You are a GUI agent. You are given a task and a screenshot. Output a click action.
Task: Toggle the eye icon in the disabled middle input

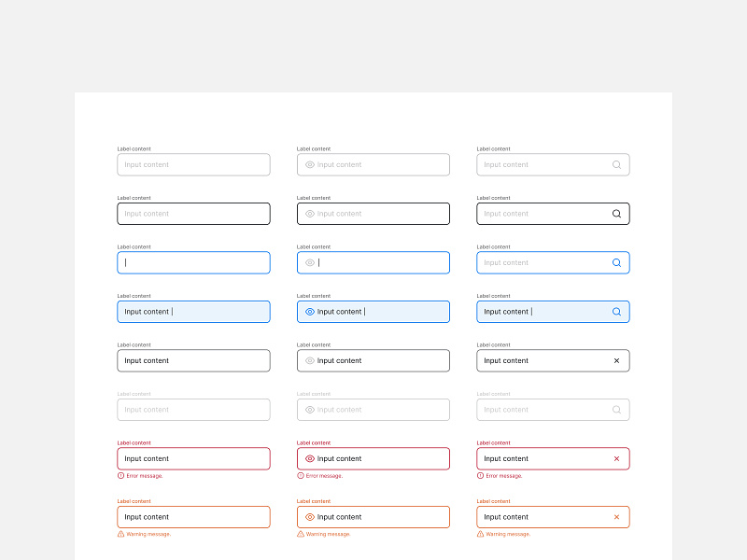pos(309,409)
